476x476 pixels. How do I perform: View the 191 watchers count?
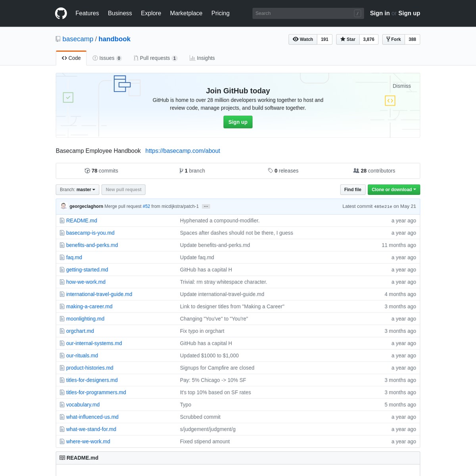point(324,39)
